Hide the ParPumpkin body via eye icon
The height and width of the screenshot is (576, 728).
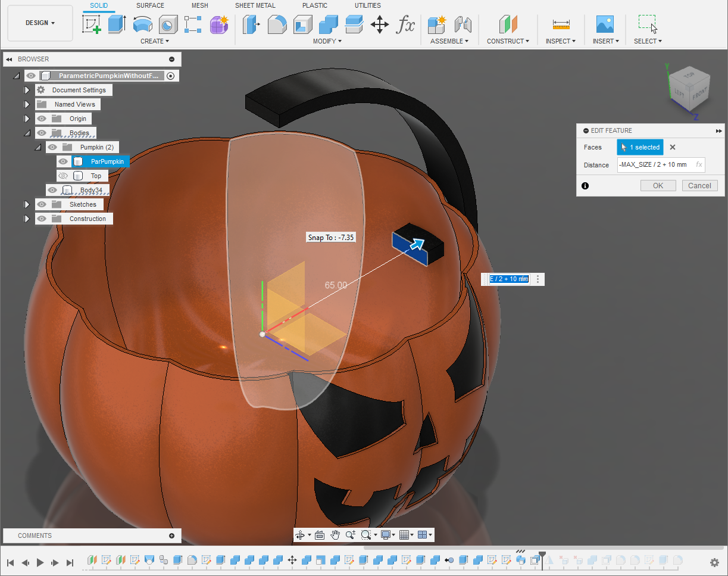(63, 161)
